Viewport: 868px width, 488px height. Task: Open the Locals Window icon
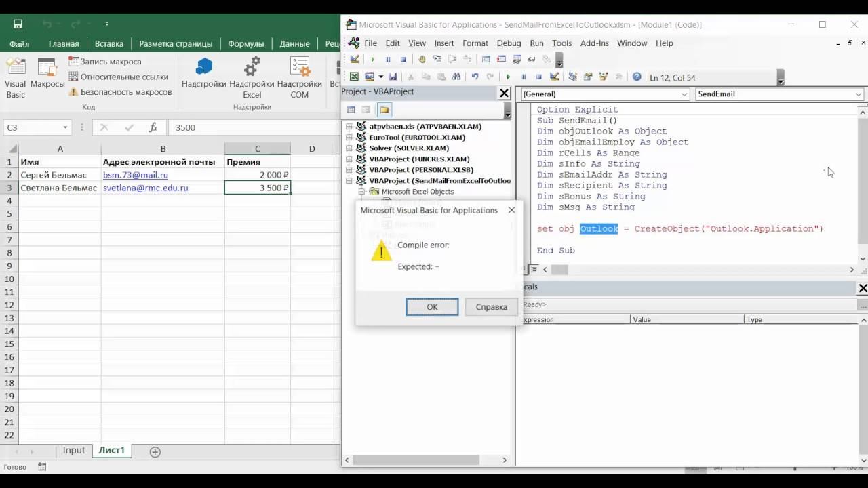pos(486,60)
